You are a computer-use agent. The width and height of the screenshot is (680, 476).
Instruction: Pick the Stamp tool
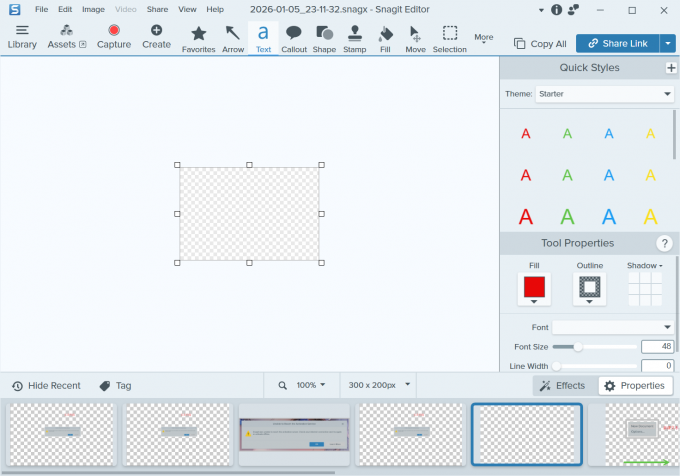point(354,38)
